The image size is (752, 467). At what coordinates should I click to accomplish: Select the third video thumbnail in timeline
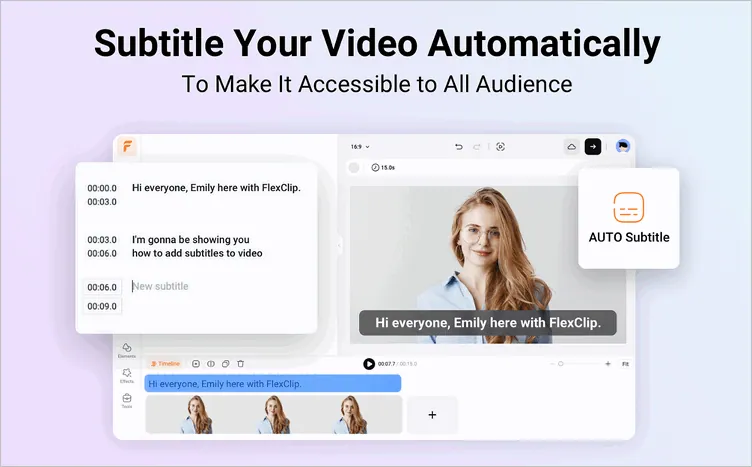[x=350, y=415]
